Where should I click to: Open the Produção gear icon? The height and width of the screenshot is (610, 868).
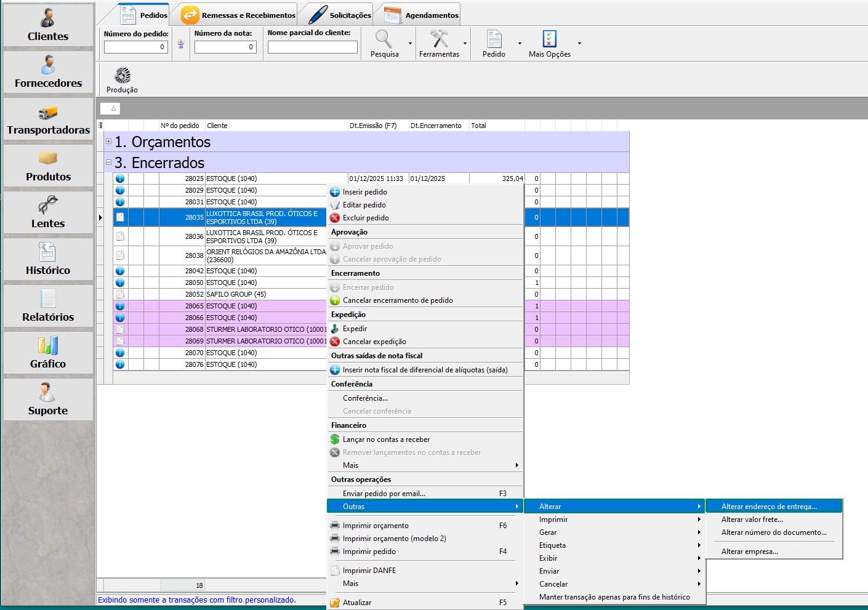click(122, 76)
